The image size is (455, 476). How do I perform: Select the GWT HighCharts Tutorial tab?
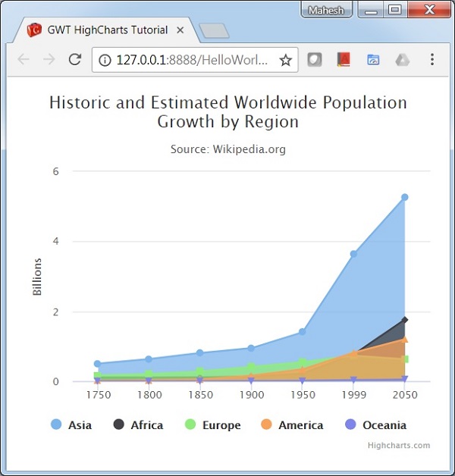pyautogui.click(x=106, y=30)
